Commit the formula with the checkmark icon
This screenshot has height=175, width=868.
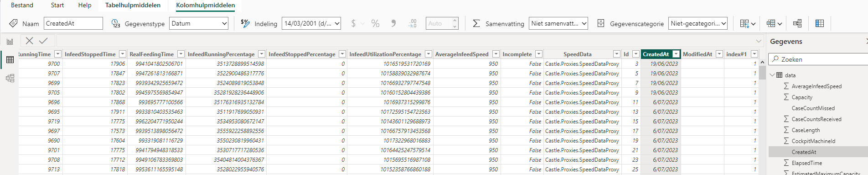coord(43,41)
